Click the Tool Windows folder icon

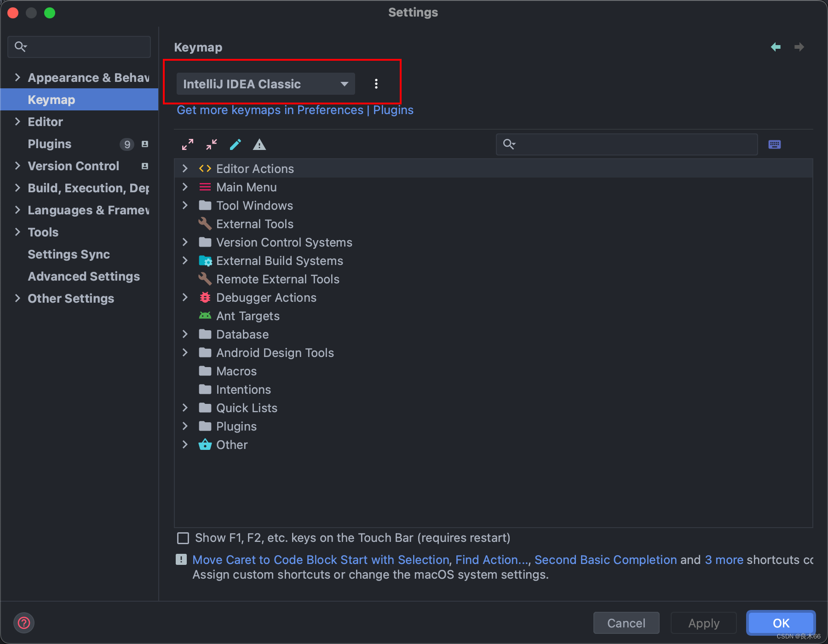205,205
